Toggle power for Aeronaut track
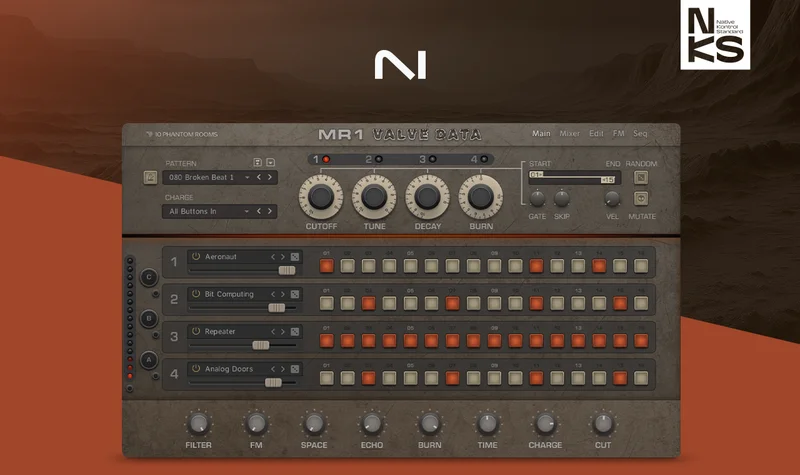Screen dimensions: 800x475 click(x=196, y=257)
